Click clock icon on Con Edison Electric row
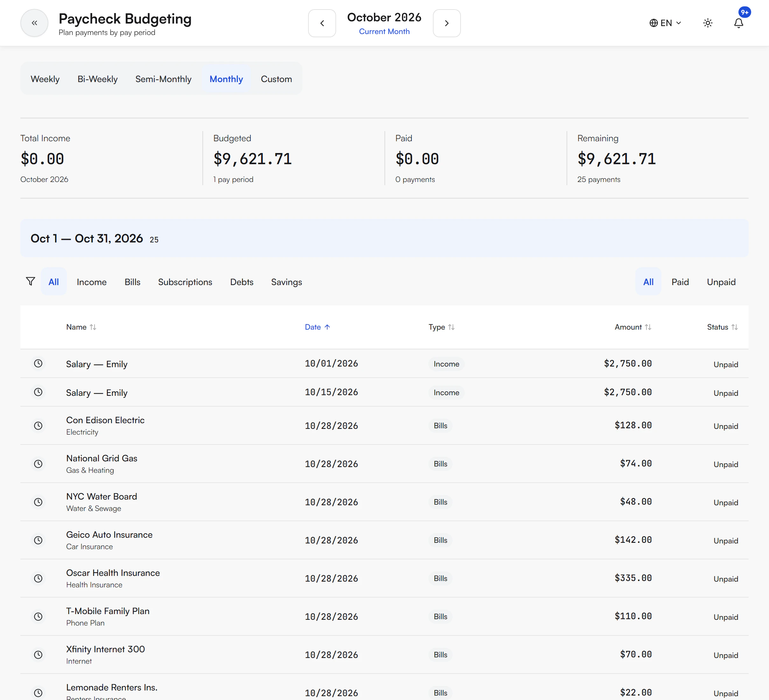Image resolution: width=769 pixels, height=700 pixels. click(x=38, y=425)
